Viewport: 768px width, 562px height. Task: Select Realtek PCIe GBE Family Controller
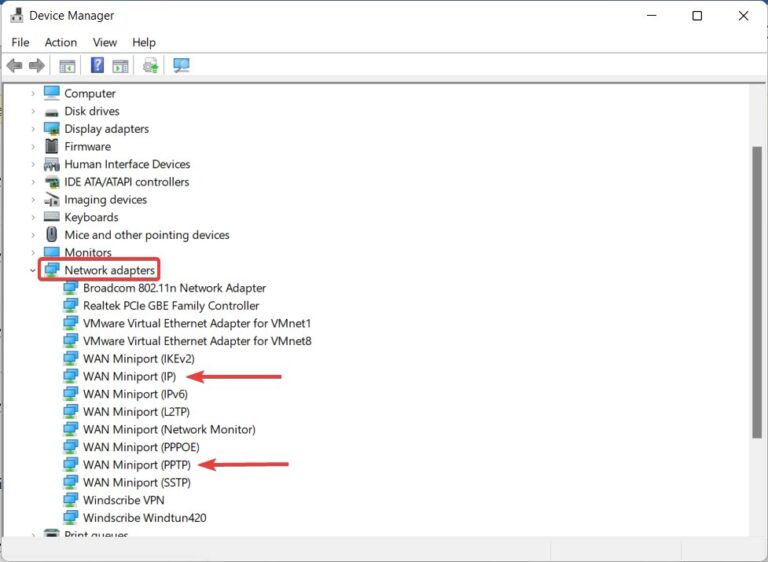pos(171,306)
